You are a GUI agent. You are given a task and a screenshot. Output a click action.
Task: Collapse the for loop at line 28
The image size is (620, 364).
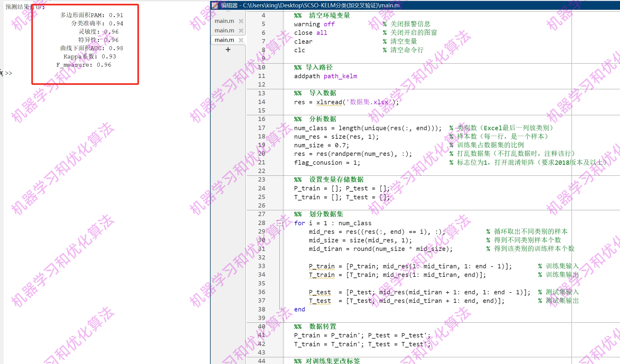click(279, 223)
